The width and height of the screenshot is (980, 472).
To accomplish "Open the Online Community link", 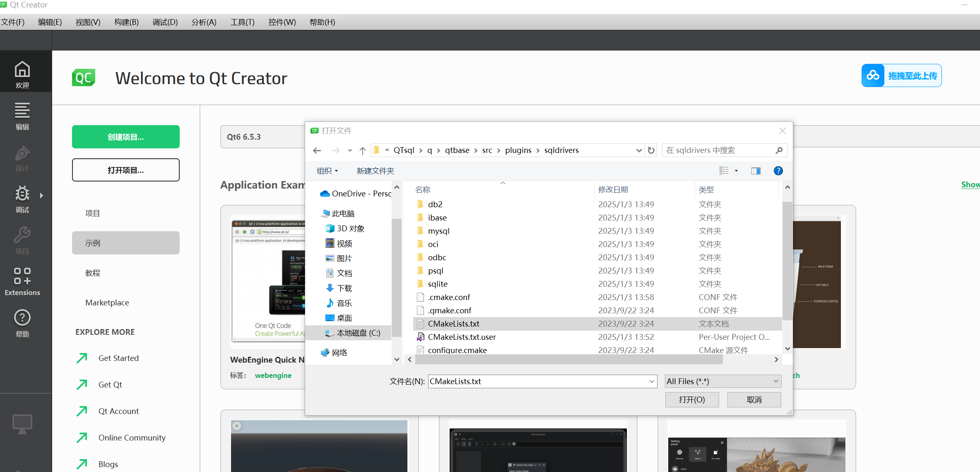I will click(x=131, y=438).
